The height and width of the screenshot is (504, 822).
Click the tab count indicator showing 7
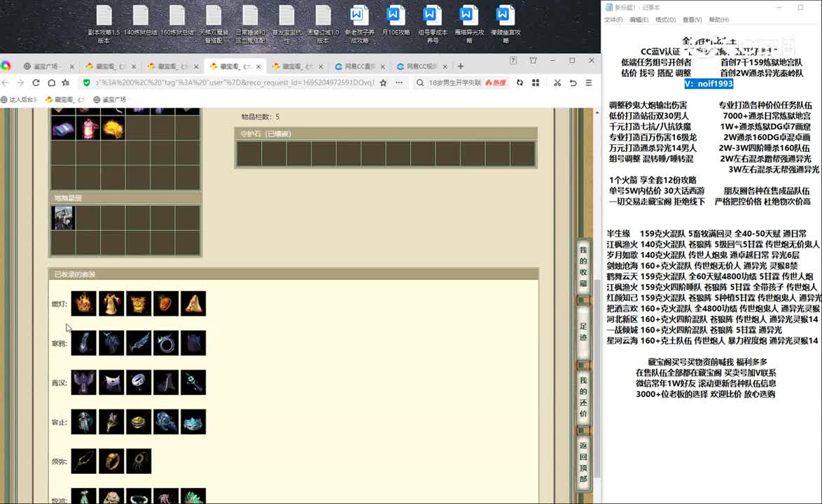513,61
